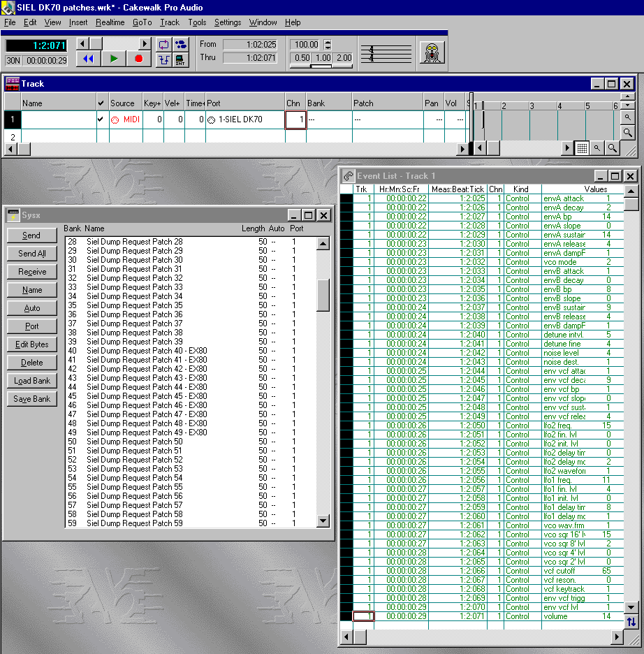
Task: Click the Sysx window title icon
Action: pyautogui.click(x=13, y=215)
